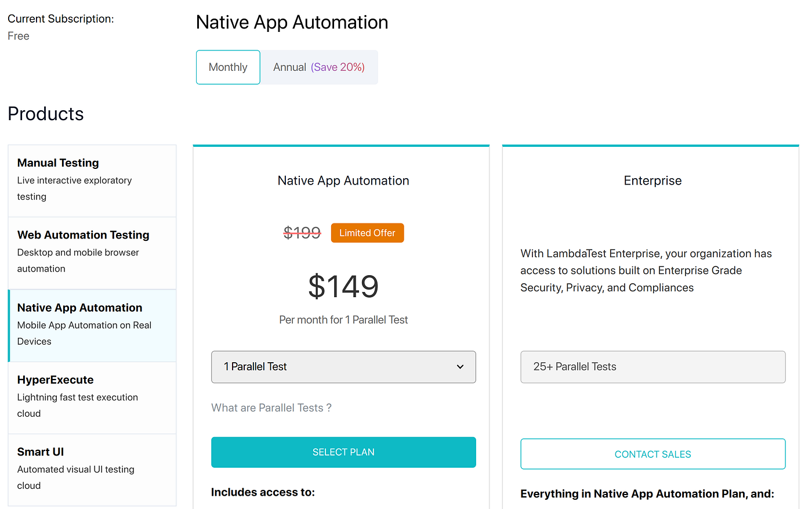
Task: Click the Products section heading
Action: click(46, 114)
